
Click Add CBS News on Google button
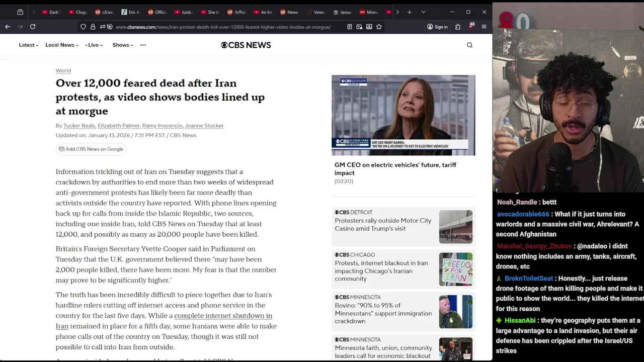pyautogui.click(x=91, y=149)
